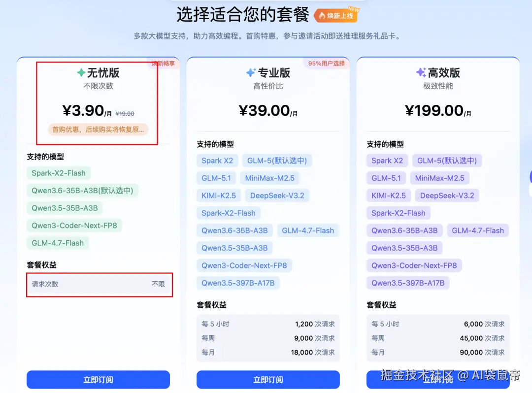
Task: Subscribe to the 专业版 plan
Action: coord(268,379)
